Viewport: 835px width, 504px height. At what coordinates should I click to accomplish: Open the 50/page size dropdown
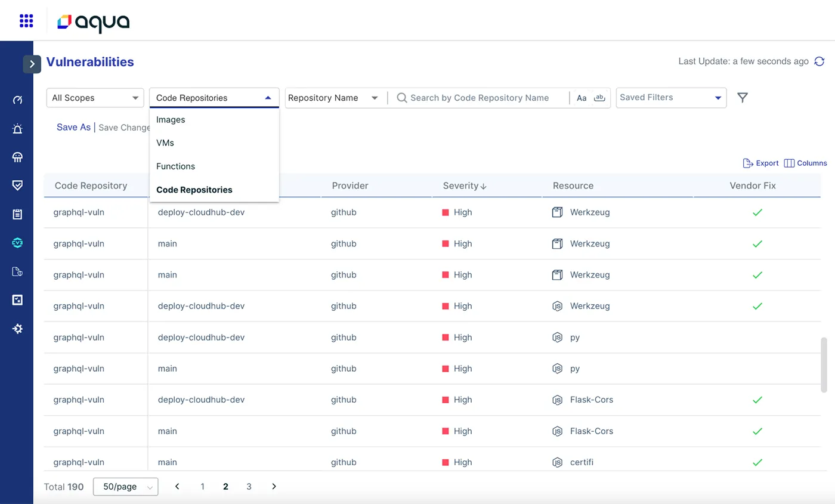pos(126,487)
